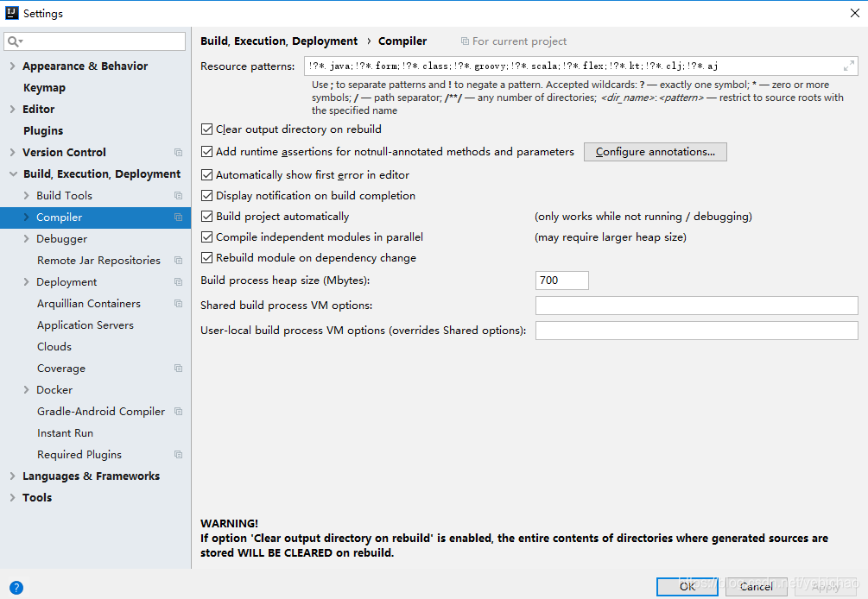Click the project-level icon beside Gradle-Android Compiler

coord(178,411)
